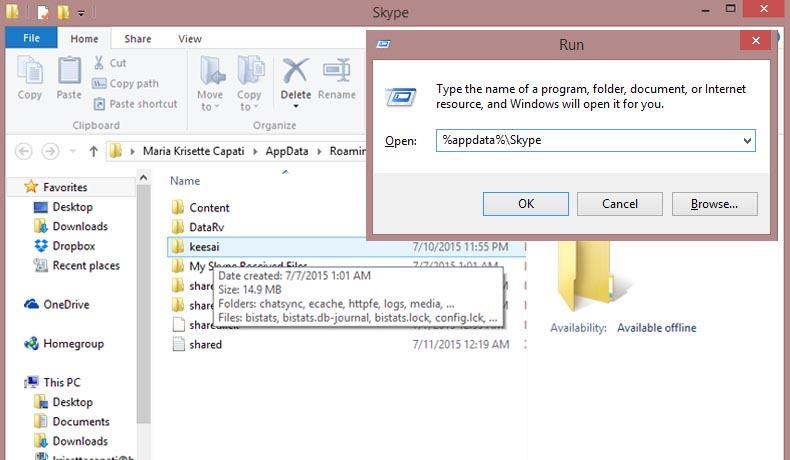Switch to the View ribbon tab

(189, 38)
